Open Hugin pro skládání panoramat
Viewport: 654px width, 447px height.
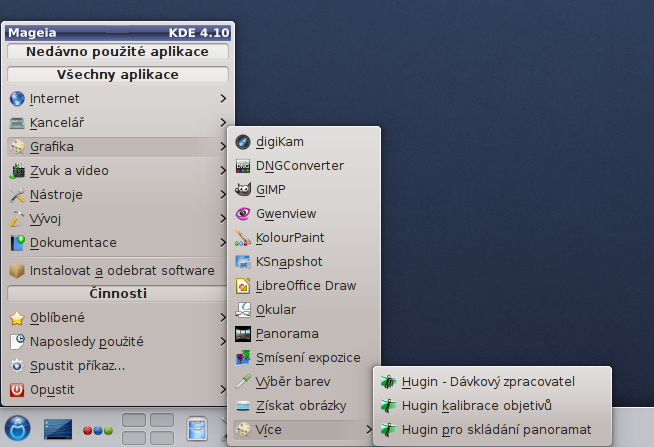point(492,430)
